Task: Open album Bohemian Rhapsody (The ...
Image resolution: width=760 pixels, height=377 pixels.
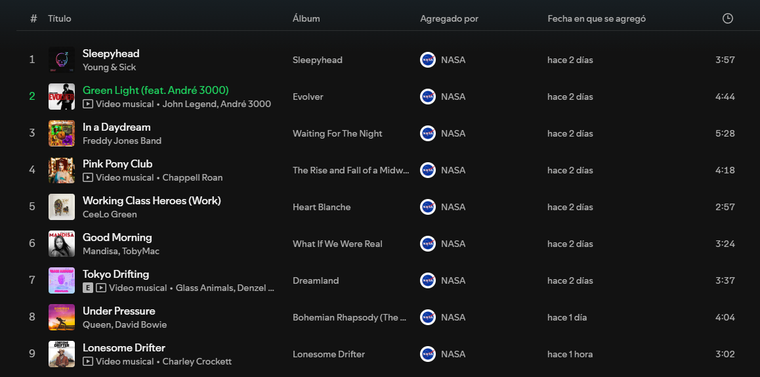Action: (x=349, y=317)
